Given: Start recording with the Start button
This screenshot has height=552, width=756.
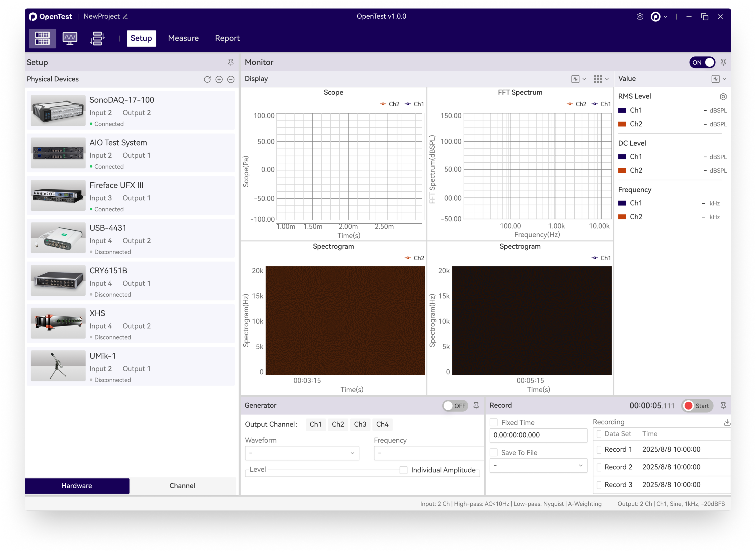Looking at the screenshot, I should click(x=697, y=406).
